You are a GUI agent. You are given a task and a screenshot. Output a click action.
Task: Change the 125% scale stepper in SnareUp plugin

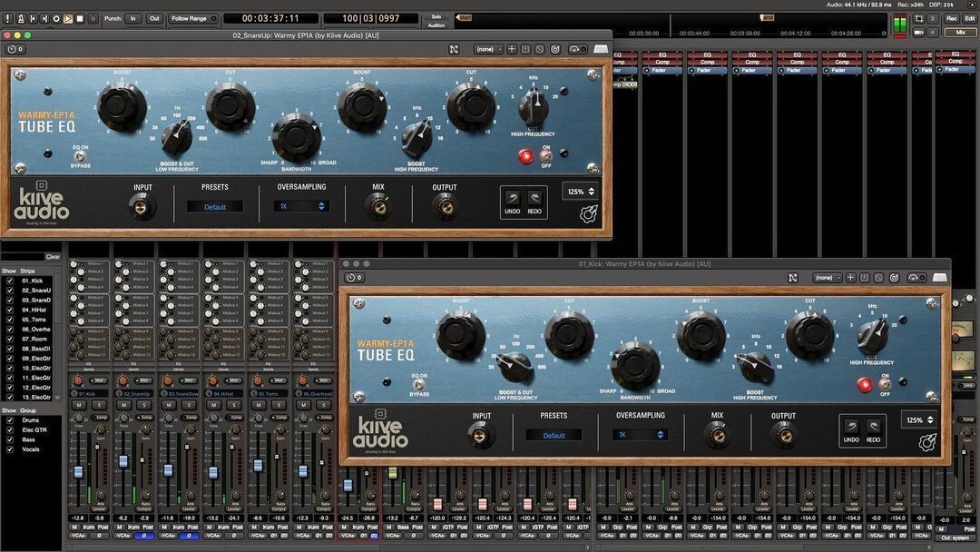pos(581,192)
